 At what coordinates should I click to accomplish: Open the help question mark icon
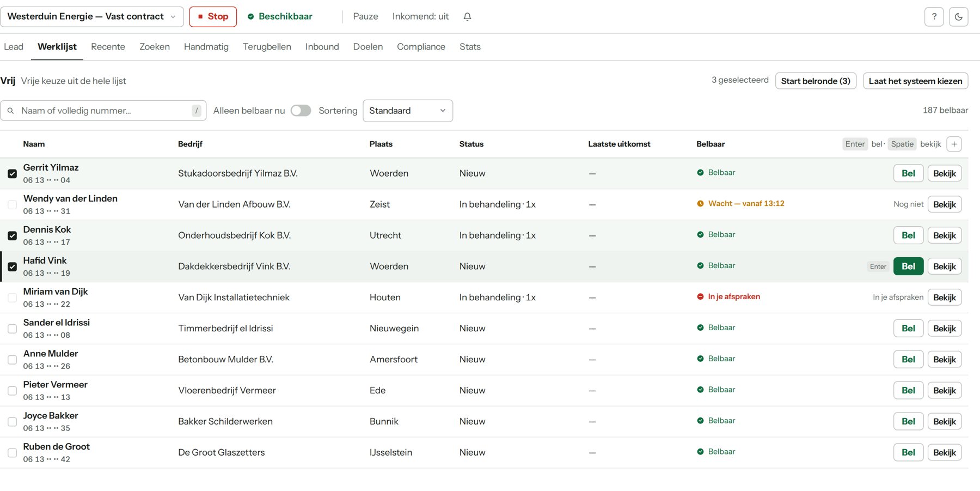(934, 17)
